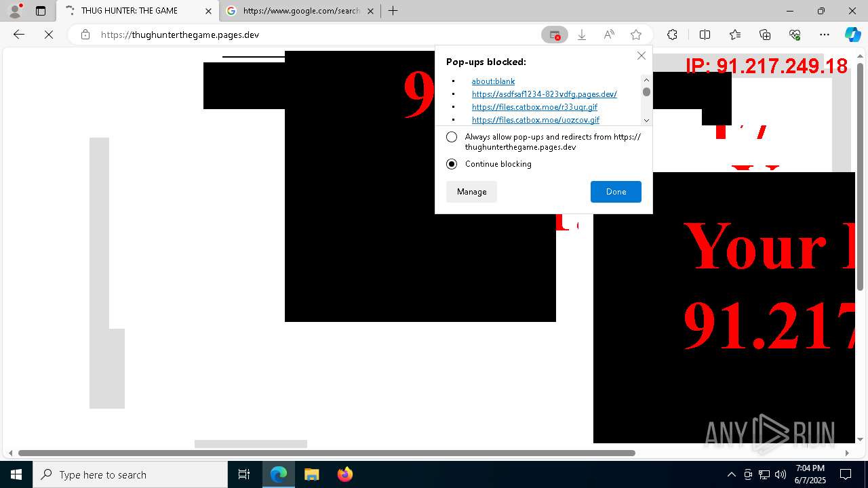Select Always allow pop-ups and redirects
868x488 pixels.
tap(452, 137)
